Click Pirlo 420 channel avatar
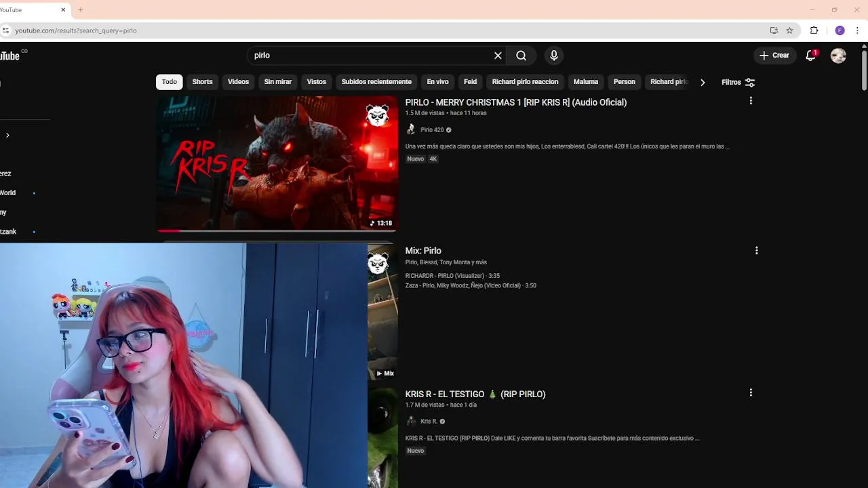 pos(411,129)
